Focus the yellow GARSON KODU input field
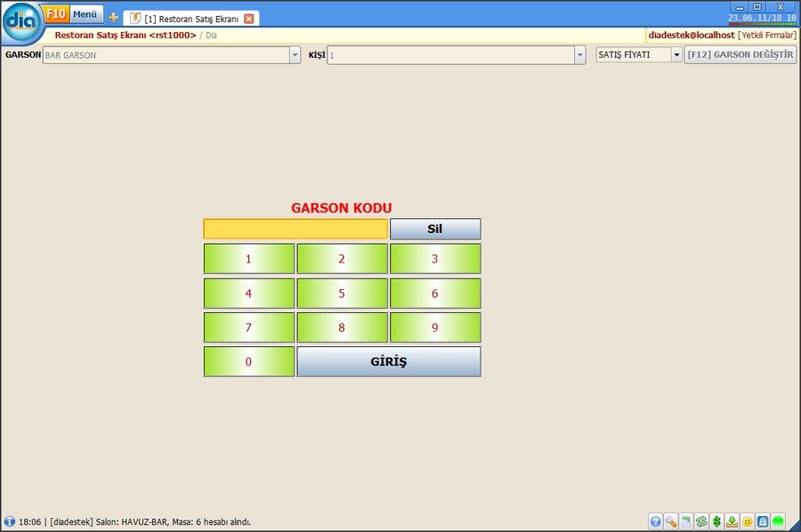Screen dimensions: 801x532 point(295,229)
